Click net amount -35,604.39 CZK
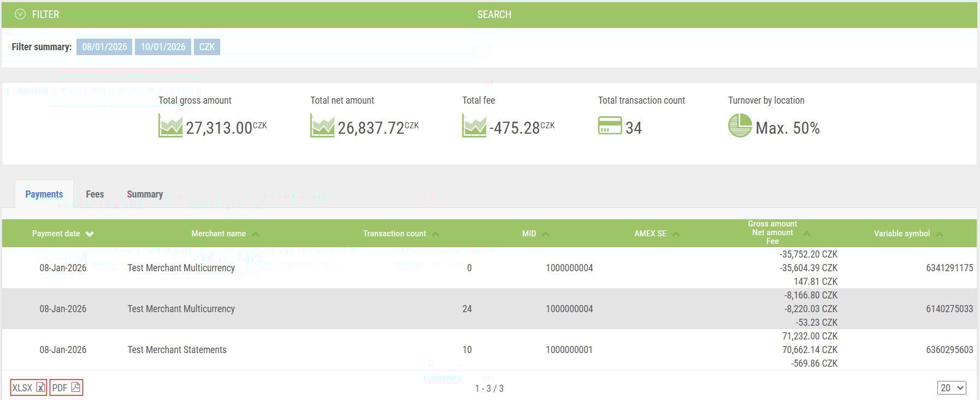The height and width of the screenshot is (400, 980). click(x=808, y=268)
